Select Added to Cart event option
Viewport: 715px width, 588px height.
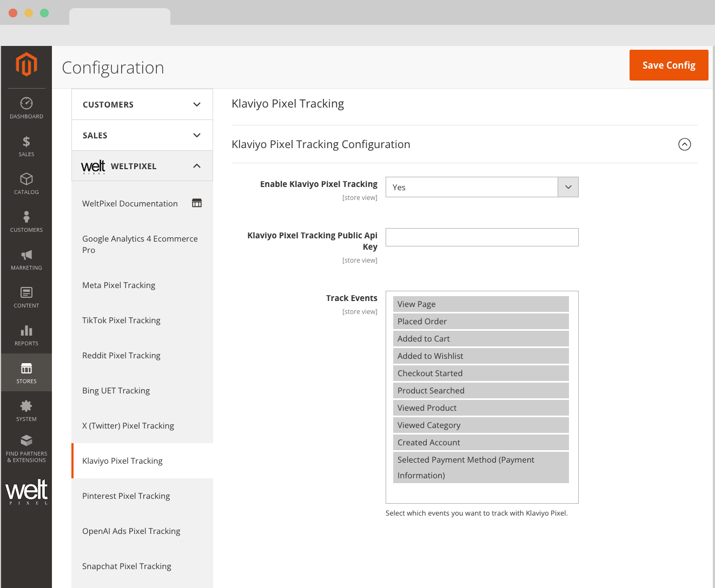(481, 339)
